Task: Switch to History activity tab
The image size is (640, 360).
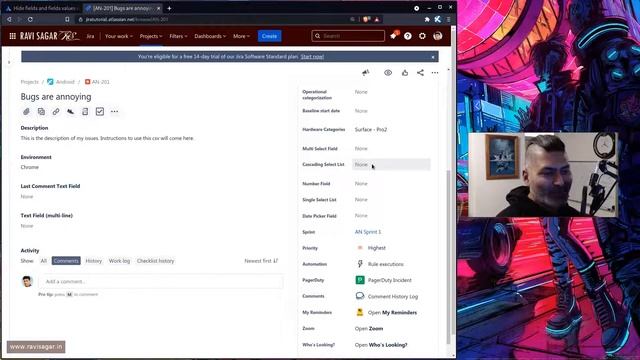Action: click(93, 261)
